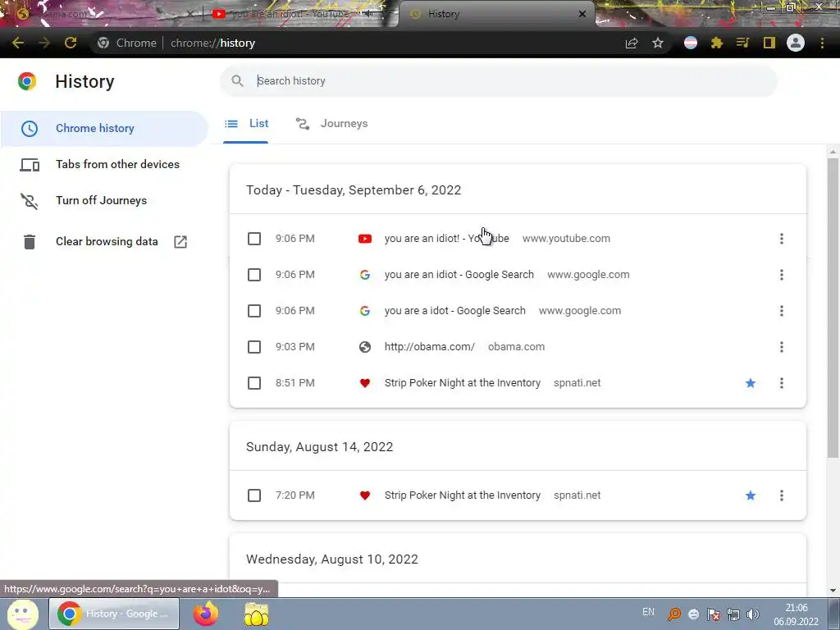Click Turn off Journeys
840x630 pixels.
pos(104,200)
